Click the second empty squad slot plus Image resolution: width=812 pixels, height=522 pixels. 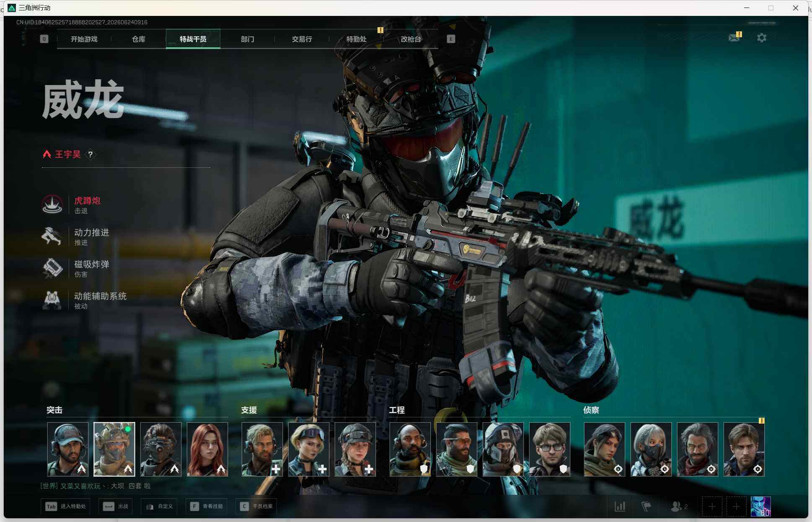[736, 507]
